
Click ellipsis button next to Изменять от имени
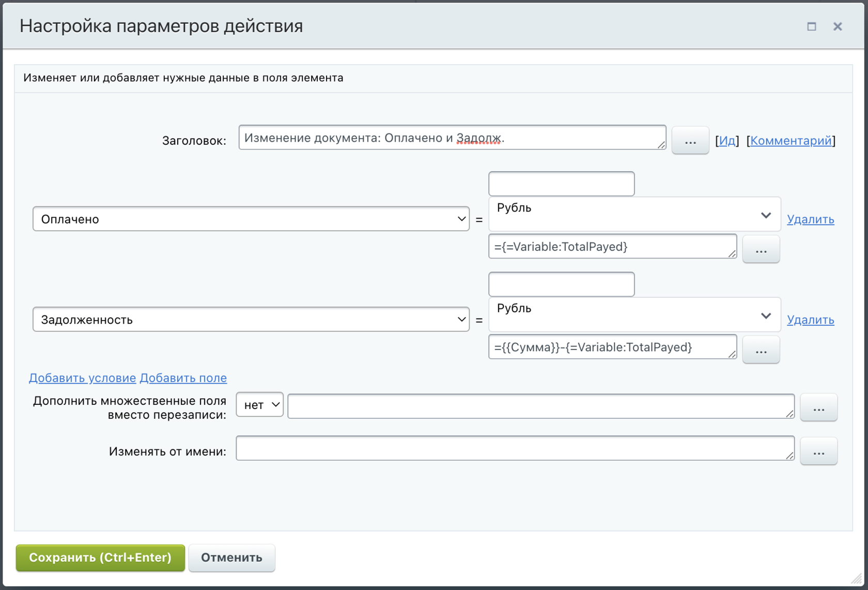[x=818, y=451]
